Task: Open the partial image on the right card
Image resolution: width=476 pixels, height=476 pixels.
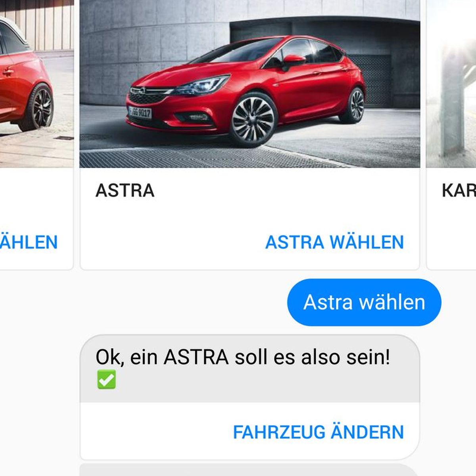Action: (451, 84)
